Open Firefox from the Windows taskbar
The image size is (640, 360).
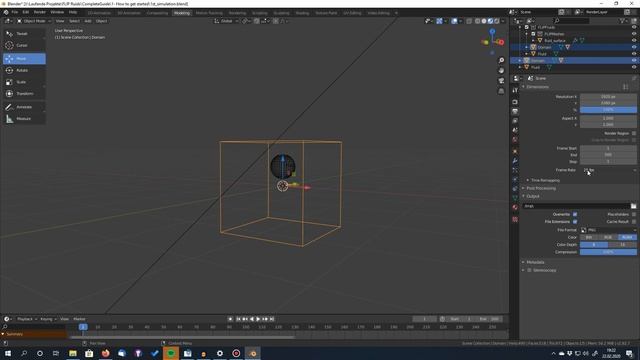pyautogui.click(x=105, y=353)
